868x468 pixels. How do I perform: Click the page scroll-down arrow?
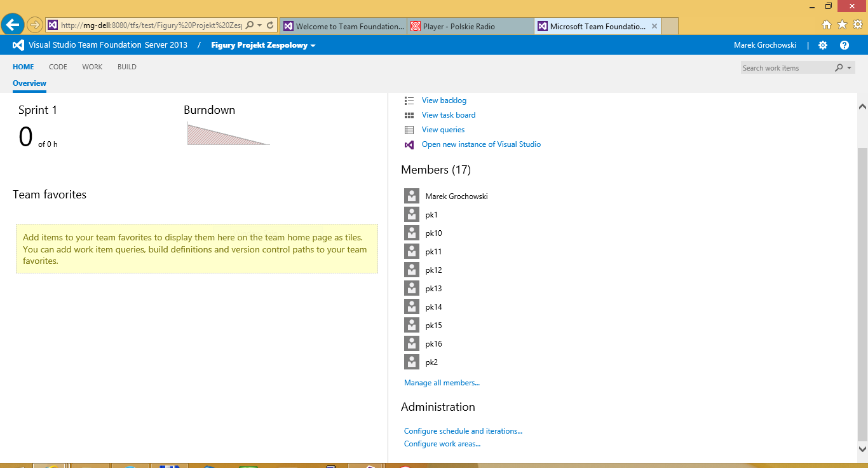[862, 450]
